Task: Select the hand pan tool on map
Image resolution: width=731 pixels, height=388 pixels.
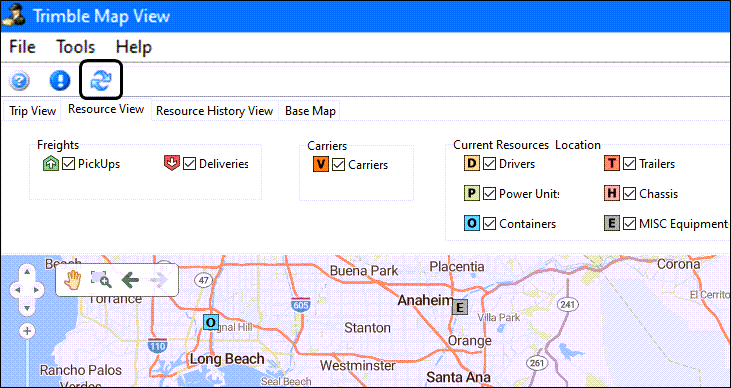Action: coord(73,280)
